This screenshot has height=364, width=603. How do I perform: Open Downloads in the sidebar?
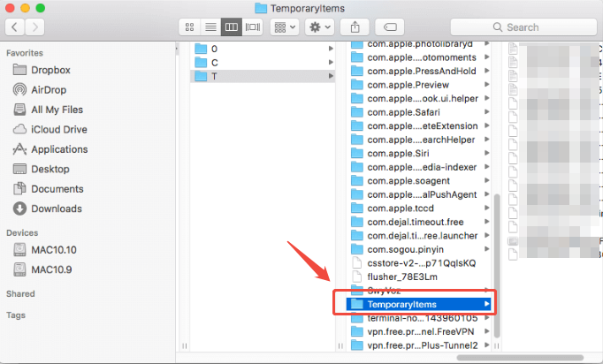(x=47, y=209)
